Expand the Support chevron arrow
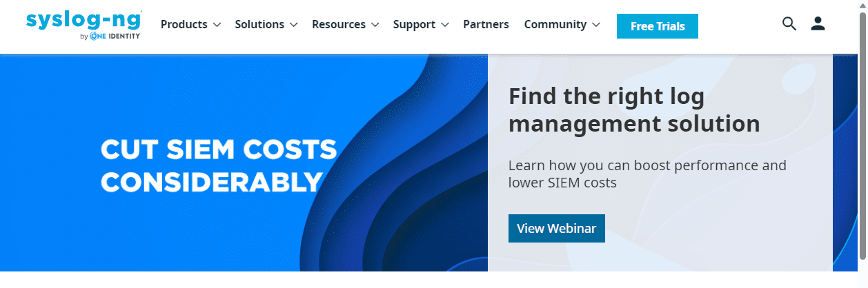This screenshot has width=868, height=288. coord(445,25)
